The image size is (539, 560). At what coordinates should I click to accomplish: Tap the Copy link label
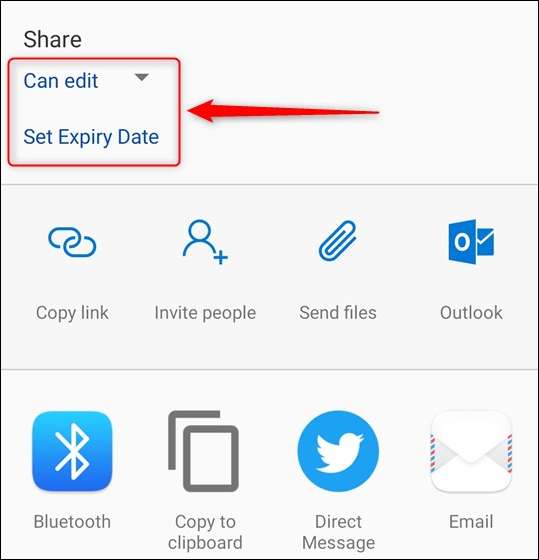click(x=72, y=313)
